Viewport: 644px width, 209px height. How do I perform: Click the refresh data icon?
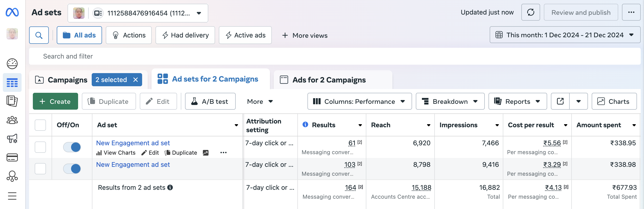[x=530, y=12]
